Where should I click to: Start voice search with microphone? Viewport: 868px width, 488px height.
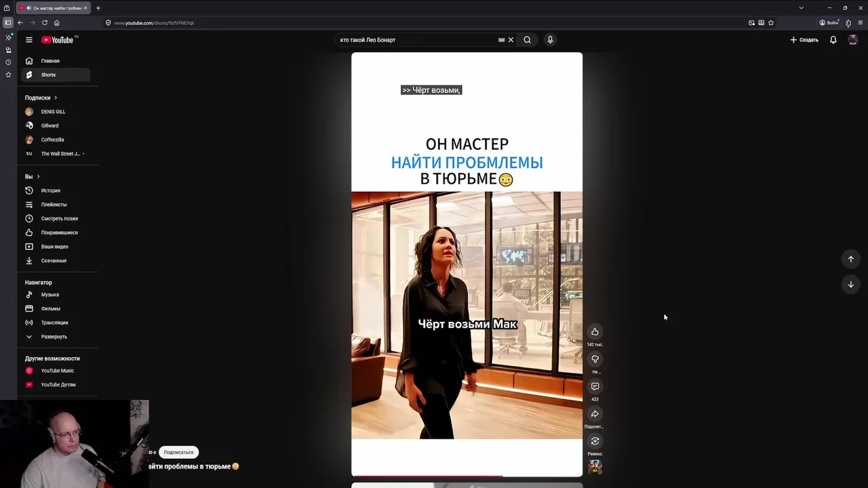point(550,40)
